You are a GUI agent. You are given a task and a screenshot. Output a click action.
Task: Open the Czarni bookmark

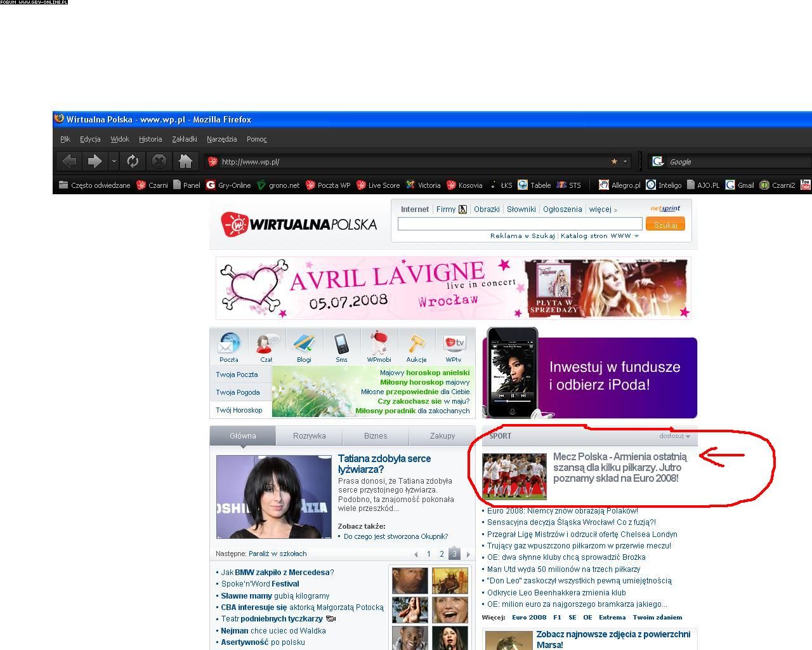click(x=152, y=185)
